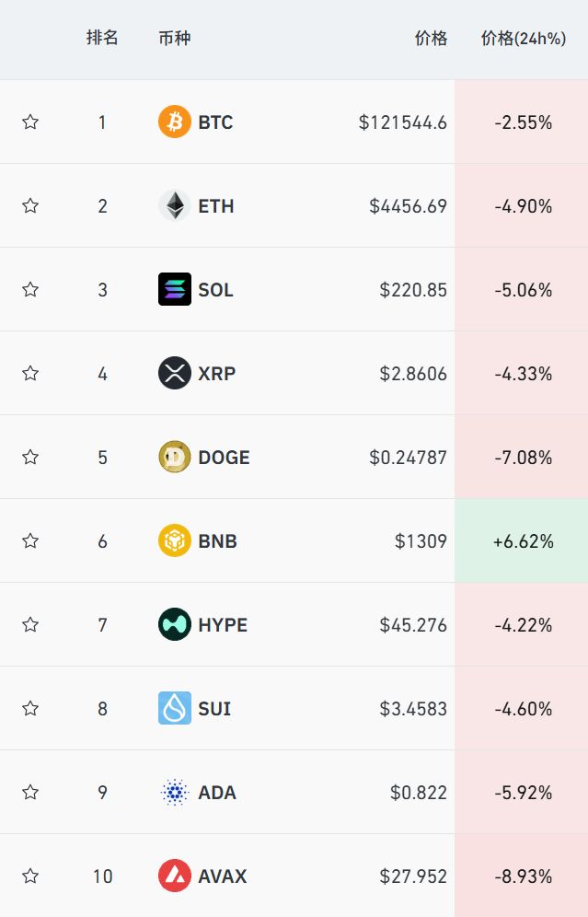Viewport: 588px width, 917px height.
Task: Click the Bitcoin coin icon
Action: tap(175, 122)
